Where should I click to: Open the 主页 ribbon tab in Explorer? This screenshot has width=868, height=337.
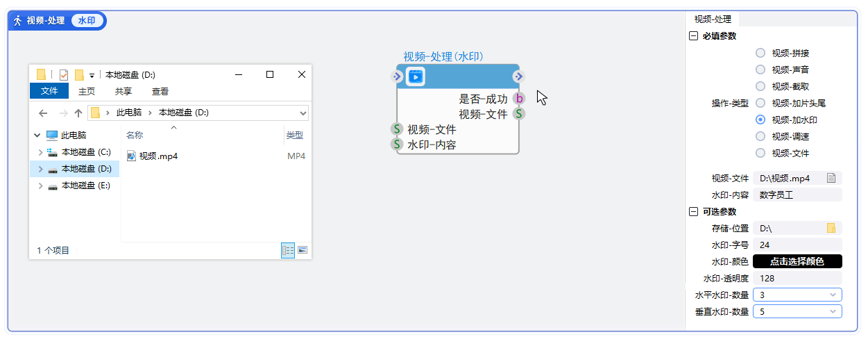(x=87, y=91)
